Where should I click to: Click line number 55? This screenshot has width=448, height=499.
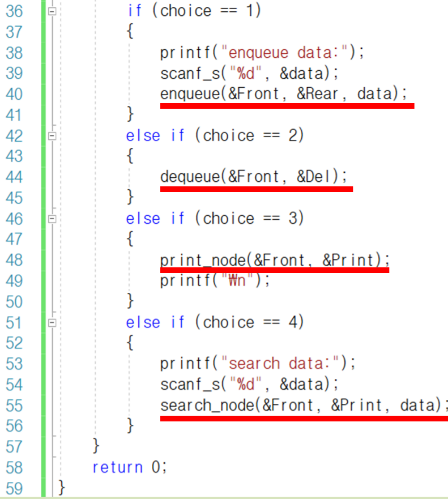[x=14, y=406]
